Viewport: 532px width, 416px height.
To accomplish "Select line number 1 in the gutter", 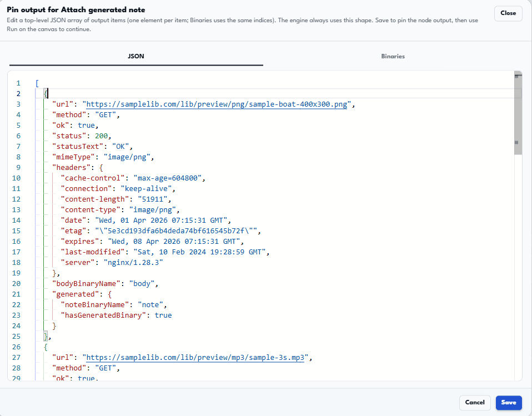I will click(18, 82).
